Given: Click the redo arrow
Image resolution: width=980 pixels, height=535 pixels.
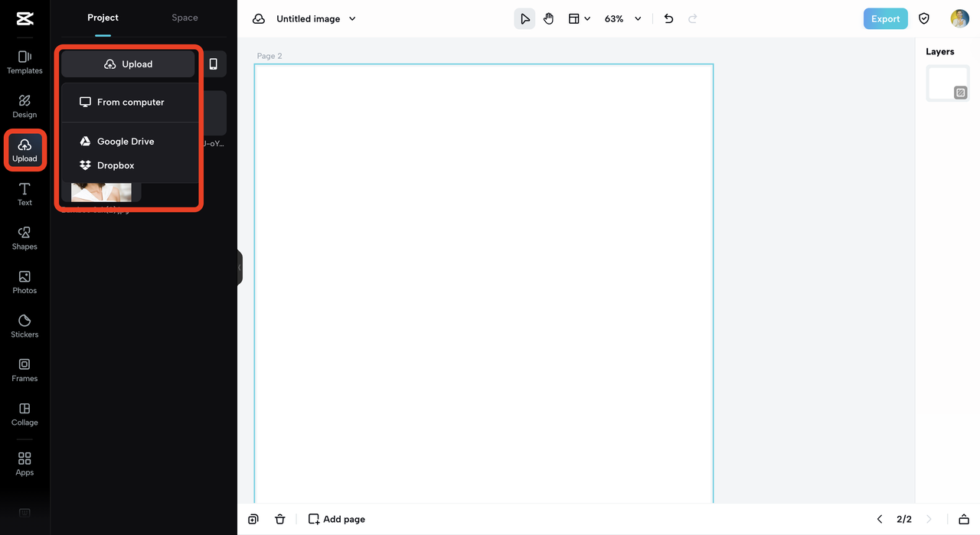Looking at the screenshot, I should tap(693, 19).
